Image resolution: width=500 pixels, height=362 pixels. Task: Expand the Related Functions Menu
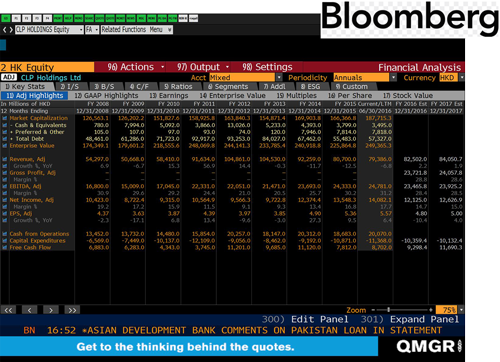[x=137, y=30]
